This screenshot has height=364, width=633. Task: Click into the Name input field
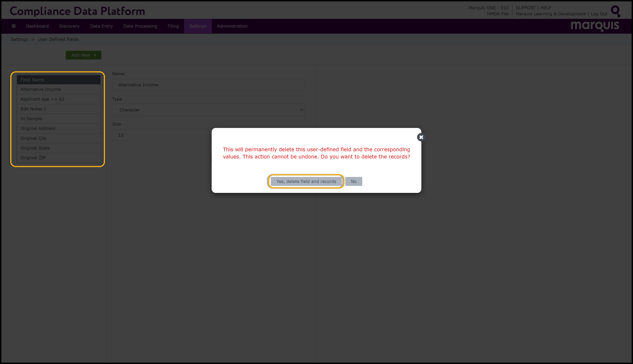pos(209,85)
